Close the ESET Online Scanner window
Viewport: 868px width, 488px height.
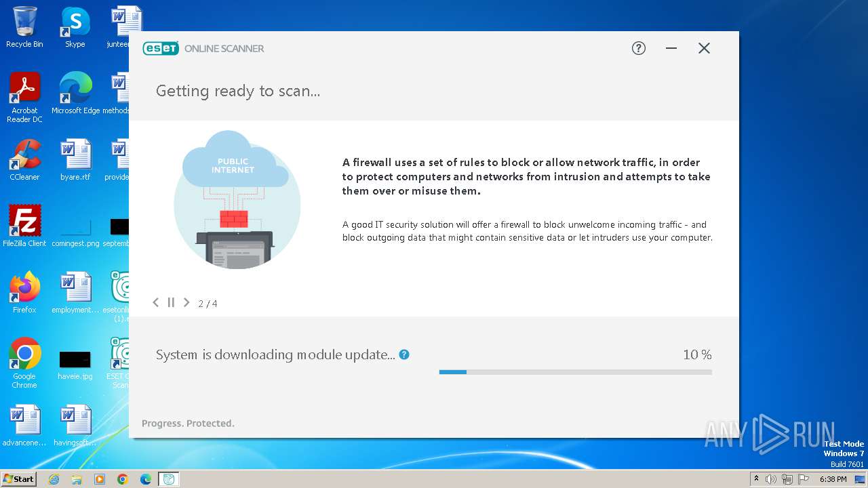pos(704,48)
